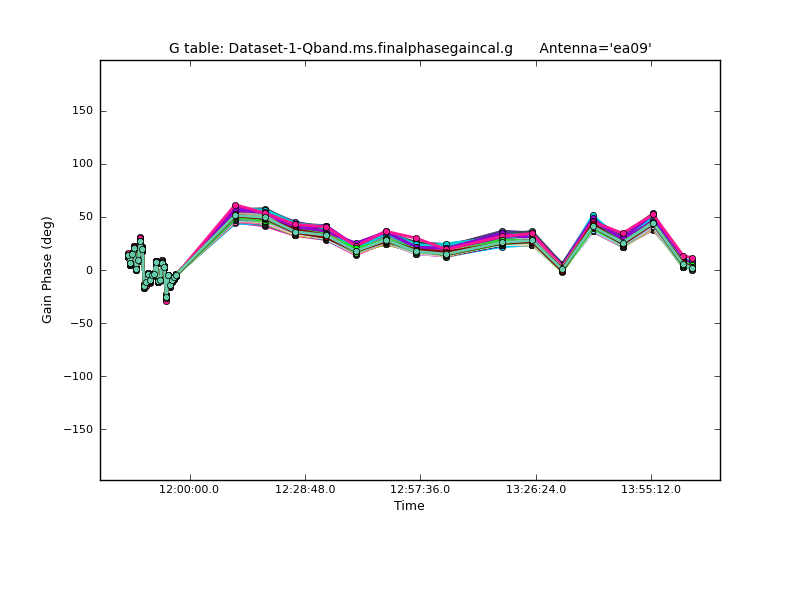The image size is (800, 600).
Task: Click the 50 y-axis tick label
Action: point(85,217)
